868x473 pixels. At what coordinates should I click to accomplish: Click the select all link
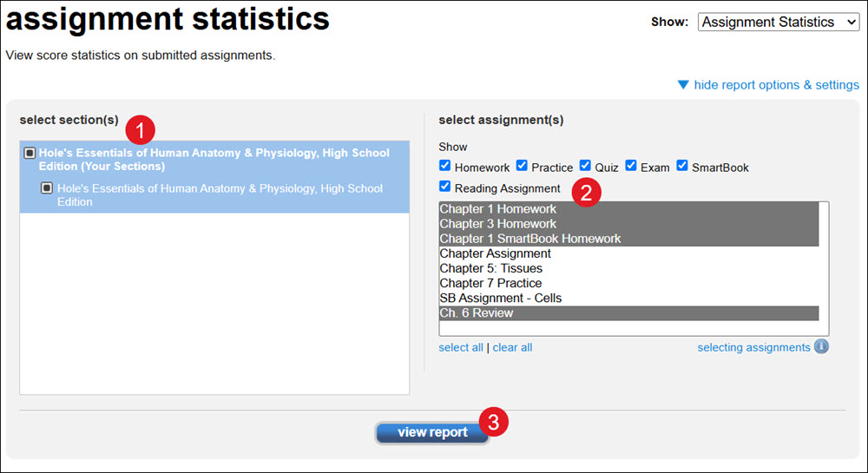pyautogui.click(x=461, y=347)
